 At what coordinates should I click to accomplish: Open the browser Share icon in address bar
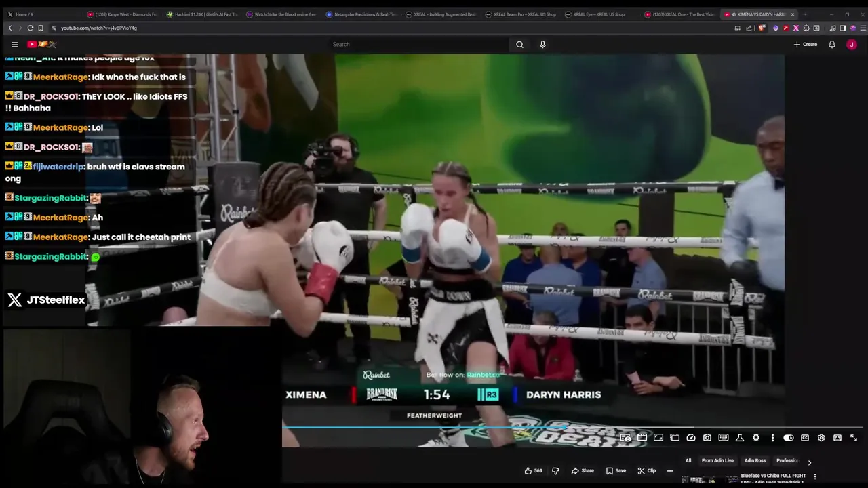pyautogui.click(x=749, y=28)
